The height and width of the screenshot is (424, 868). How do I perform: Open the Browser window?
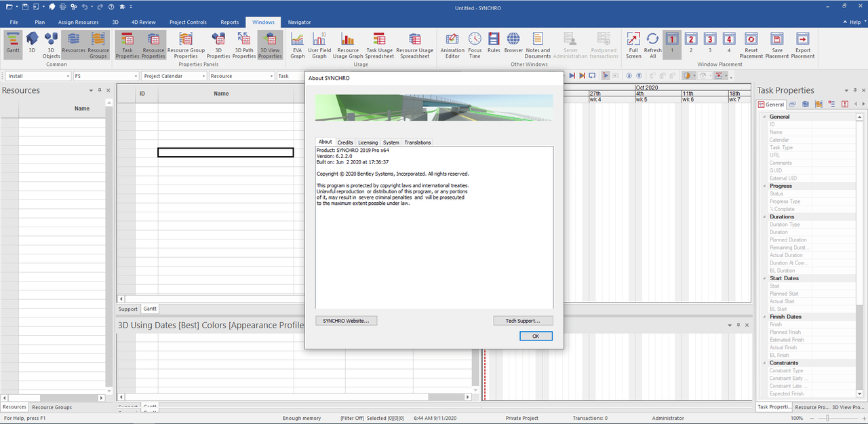point(513,45)
